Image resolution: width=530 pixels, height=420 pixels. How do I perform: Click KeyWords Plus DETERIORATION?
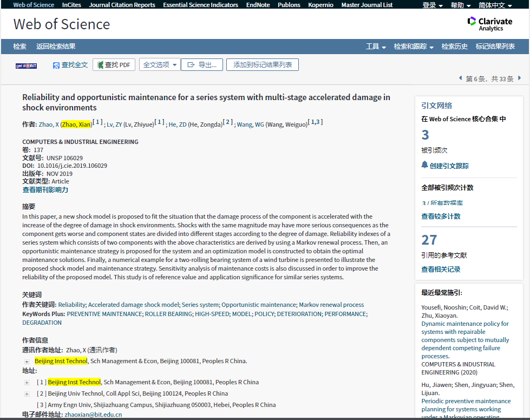(x=299, y=314)
